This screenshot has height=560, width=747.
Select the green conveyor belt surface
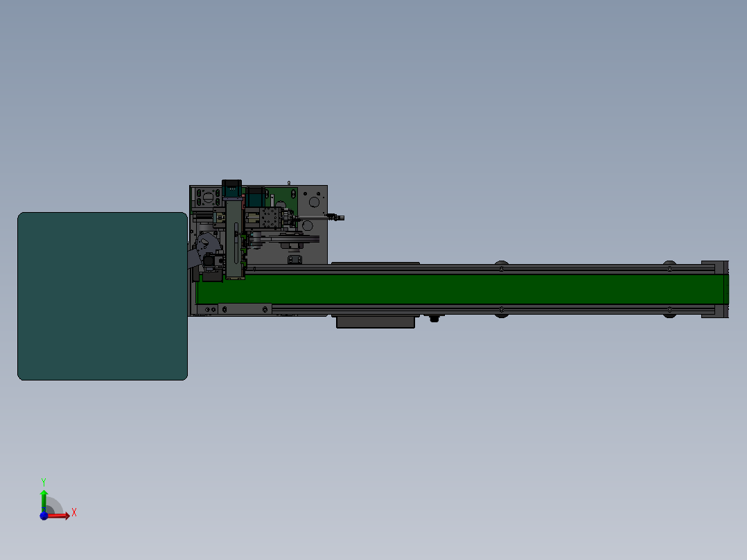[x=462, y=289]
